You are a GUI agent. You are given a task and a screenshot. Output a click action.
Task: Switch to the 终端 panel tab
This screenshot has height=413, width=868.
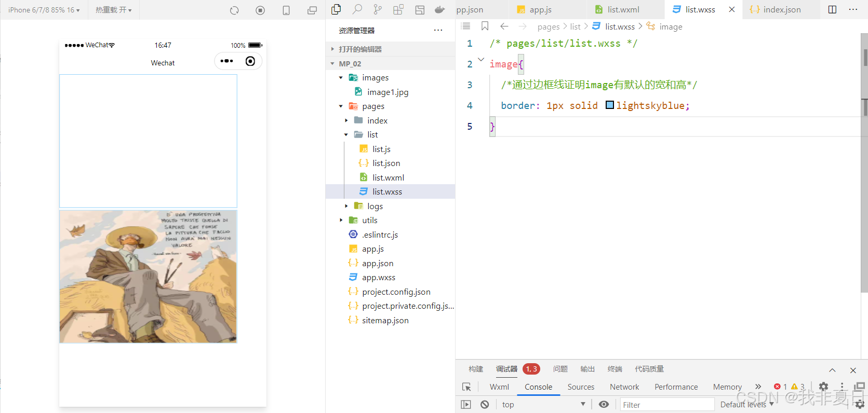615,369
